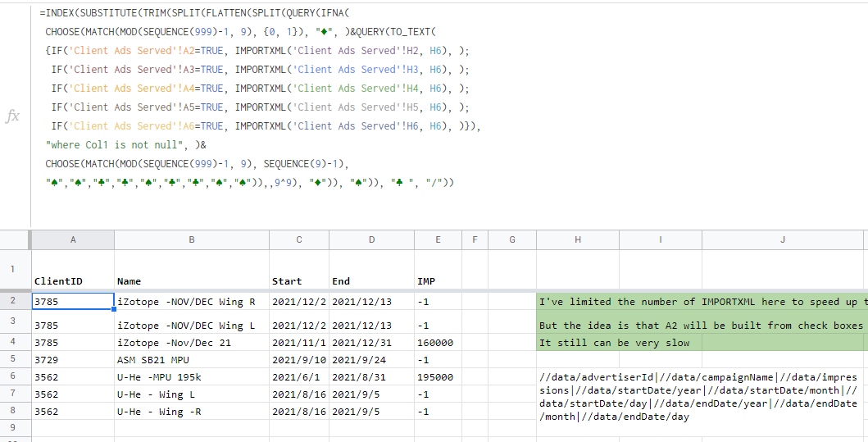Viewport: 868px width, 442px height.
Task: Click the select-all corner box
Action: click(14, 239)
